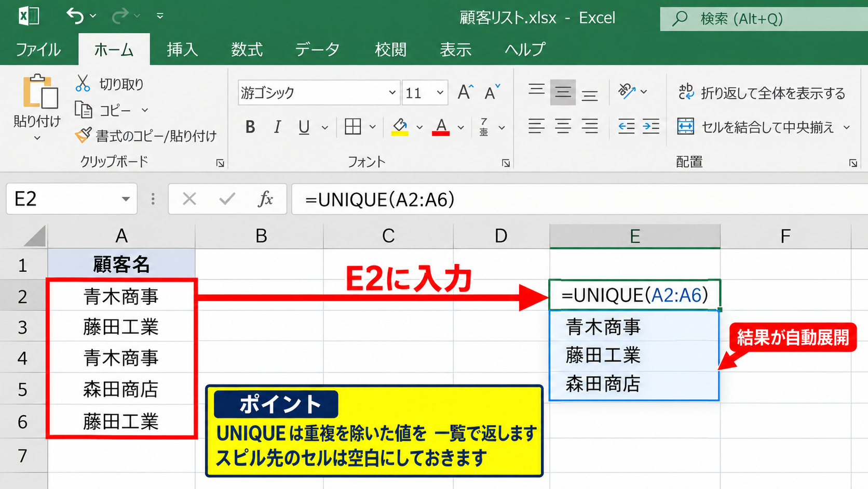The image size is (868, 489).
Task: Open the ファイル tab
Action: [x=38, y=49]
